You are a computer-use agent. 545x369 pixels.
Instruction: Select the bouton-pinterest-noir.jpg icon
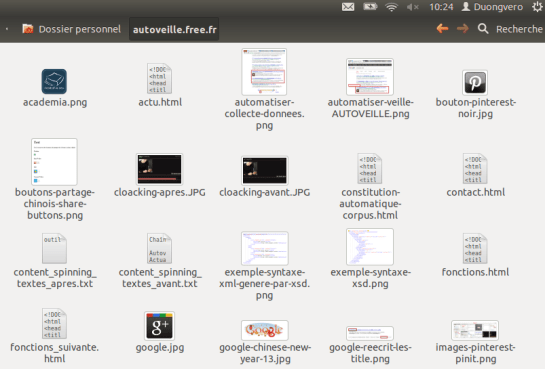(x=475, y=83)
